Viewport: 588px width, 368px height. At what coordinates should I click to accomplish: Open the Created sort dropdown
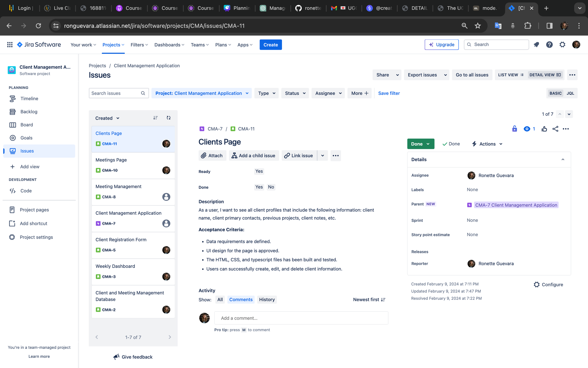tap(107, 118)
